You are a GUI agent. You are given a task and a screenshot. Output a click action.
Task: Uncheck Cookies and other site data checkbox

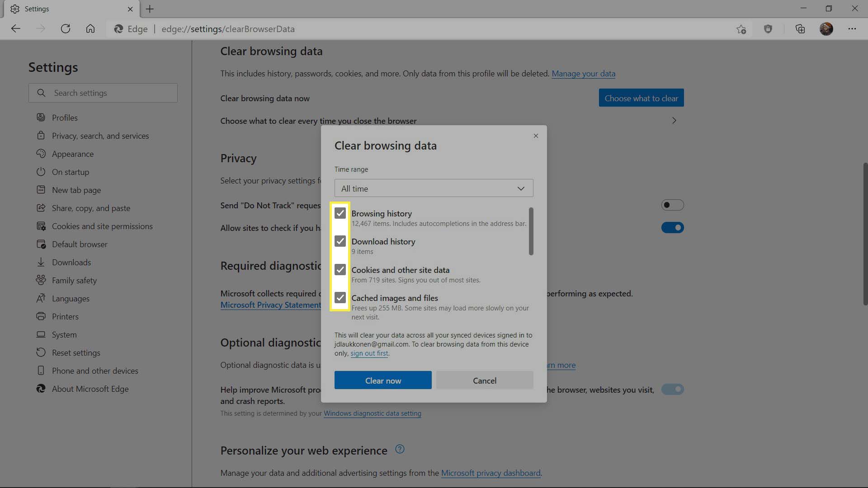point(340,270)
